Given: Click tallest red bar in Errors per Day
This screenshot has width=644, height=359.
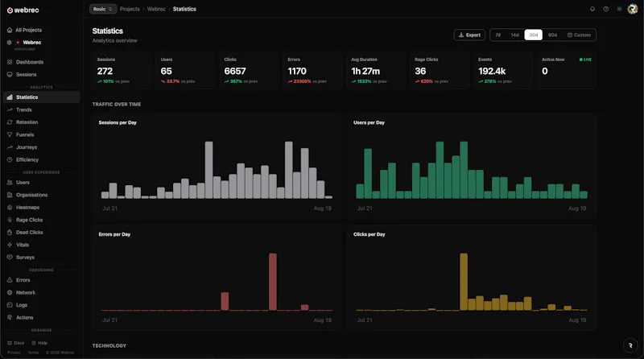Looking at the screenshot, I should click(x=273, y=282).
